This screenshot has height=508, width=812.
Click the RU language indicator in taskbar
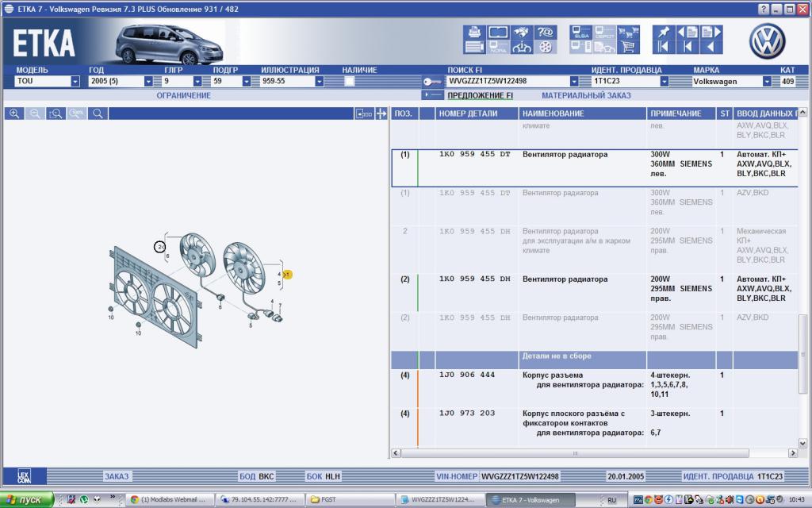coord(611,500)
